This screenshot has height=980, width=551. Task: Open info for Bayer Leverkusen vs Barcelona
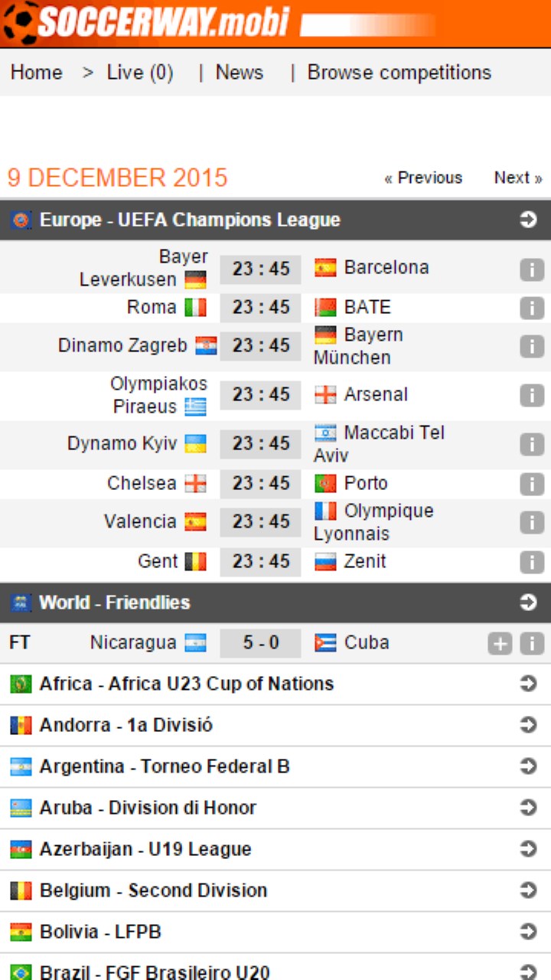pyautogui.click(x=531, y=269)
